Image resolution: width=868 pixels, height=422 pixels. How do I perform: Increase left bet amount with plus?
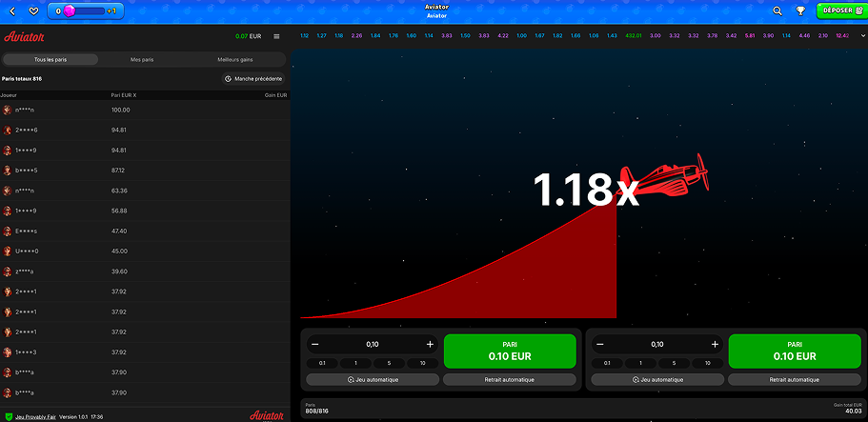[x=430, y=344]
